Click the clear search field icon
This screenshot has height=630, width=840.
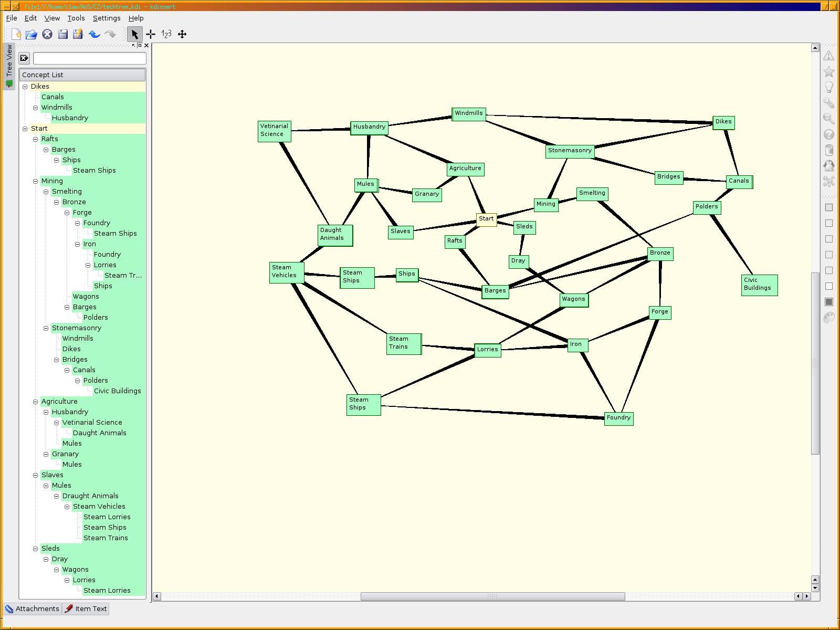[x=24, y=58]
